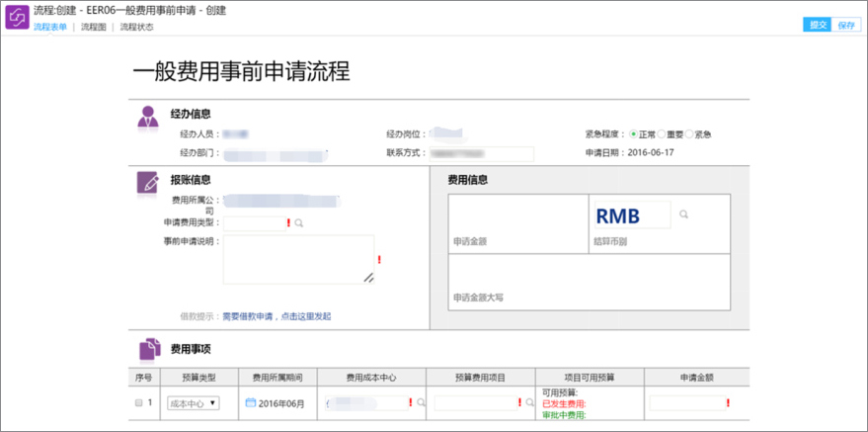This screenshot has width=868, height=432.
Task: Open the 流程表单 tab
Action: pos(50,27)
